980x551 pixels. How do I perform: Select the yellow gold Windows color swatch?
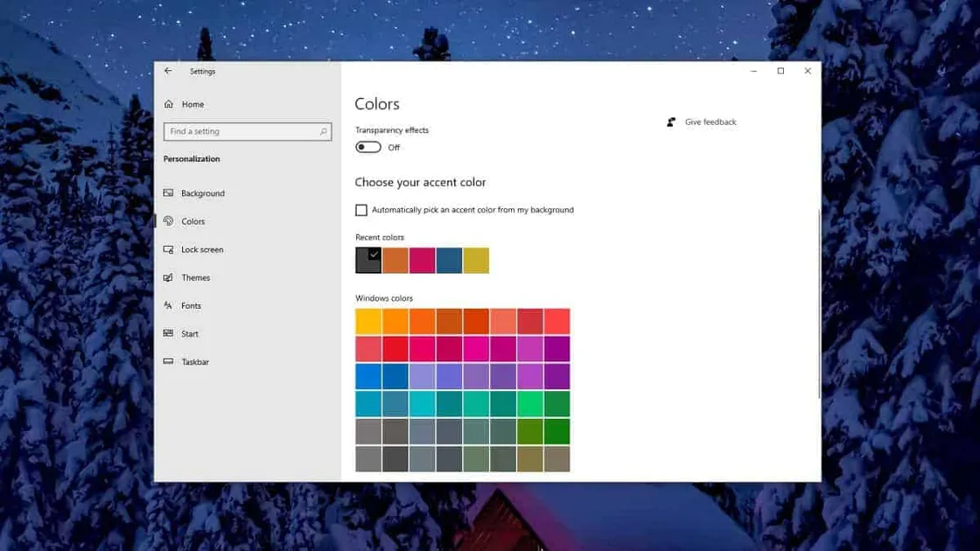coord(367,320)
